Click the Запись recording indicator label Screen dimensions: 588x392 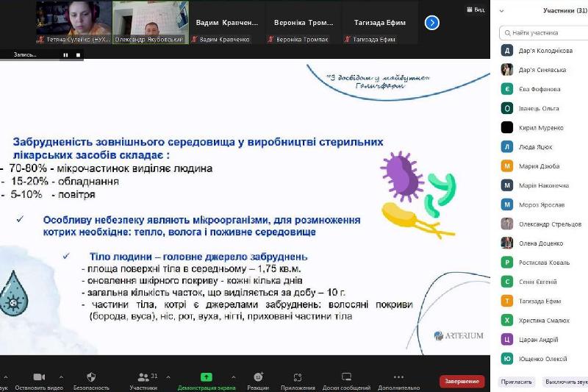[25, 54]
